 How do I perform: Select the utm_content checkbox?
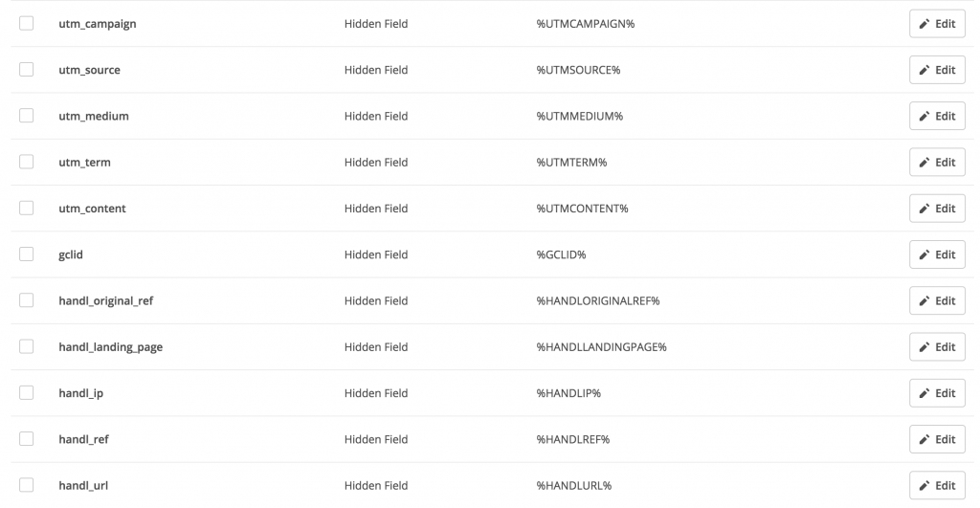tap(26, 208)
